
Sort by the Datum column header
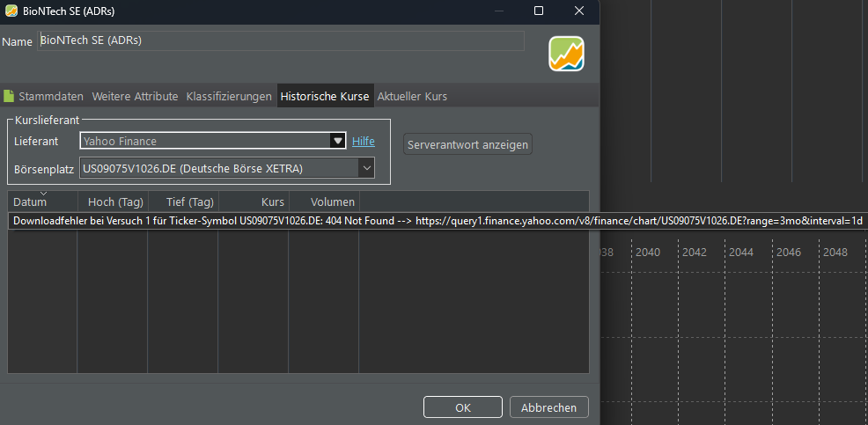42,202
